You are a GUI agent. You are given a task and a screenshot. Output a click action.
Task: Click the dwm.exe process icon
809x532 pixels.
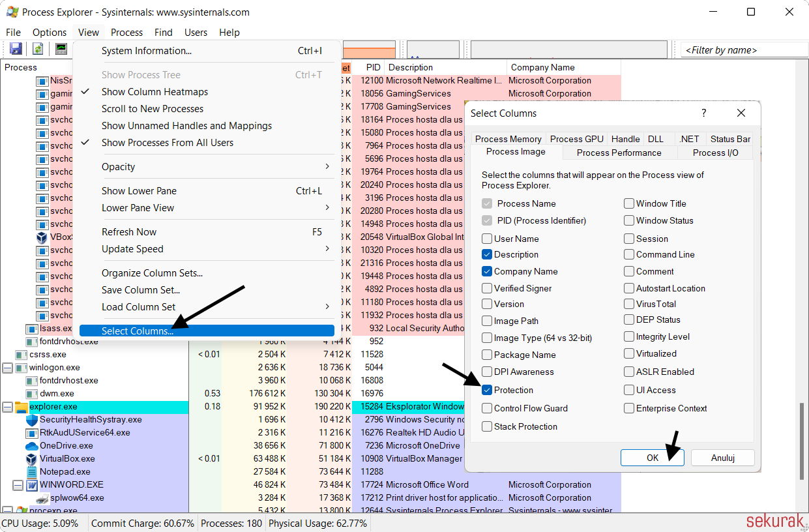pyautogui.click(x=31, y=394)
